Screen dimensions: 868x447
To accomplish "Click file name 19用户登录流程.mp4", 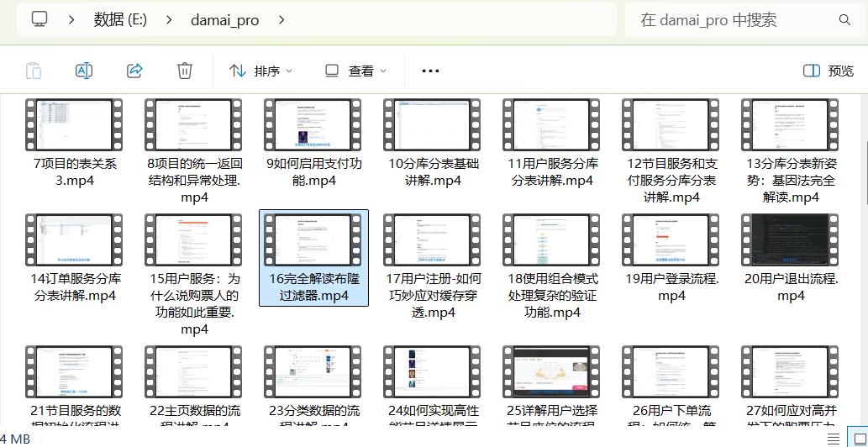I will click(x=671, y=287).
